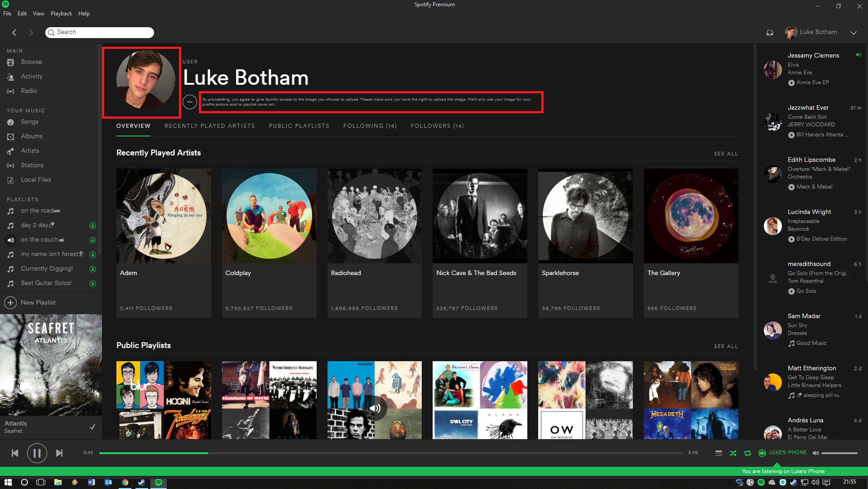Open the Adem artist thumbnail

[x=164, y=216]
